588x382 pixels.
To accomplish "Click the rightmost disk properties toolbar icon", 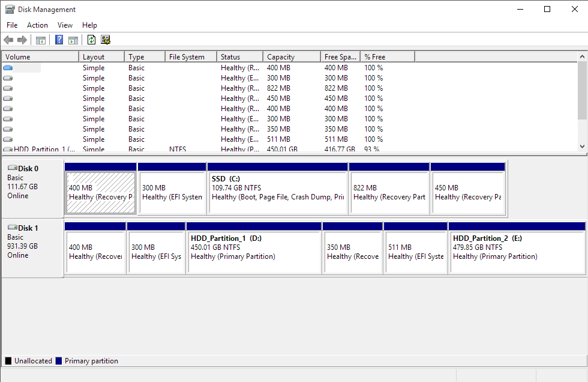I will click(106, 40).
